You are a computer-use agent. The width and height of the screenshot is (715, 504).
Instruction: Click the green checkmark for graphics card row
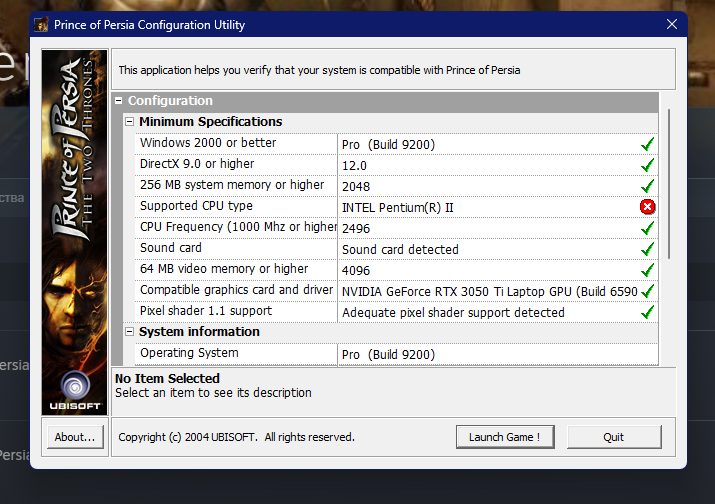[x=648, y=291]
